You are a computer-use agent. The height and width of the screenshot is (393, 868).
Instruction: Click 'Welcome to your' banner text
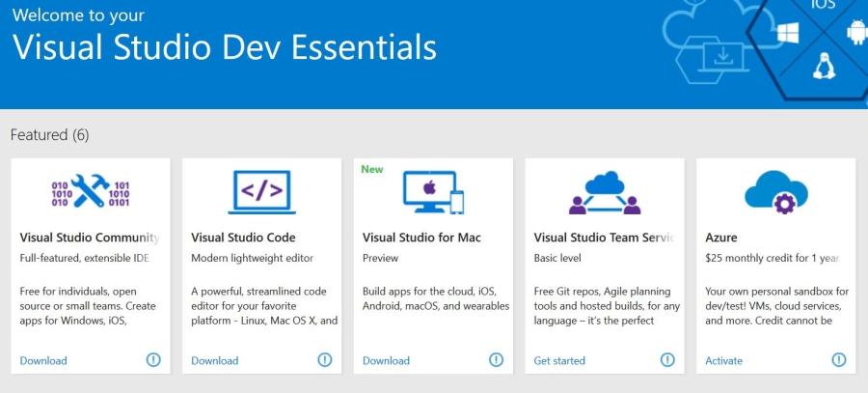(x=78, y=14)
